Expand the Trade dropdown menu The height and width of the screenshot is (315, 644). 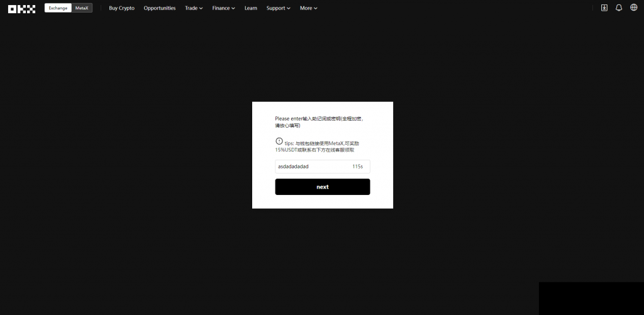pyautogui.click(x=194, y=8)
